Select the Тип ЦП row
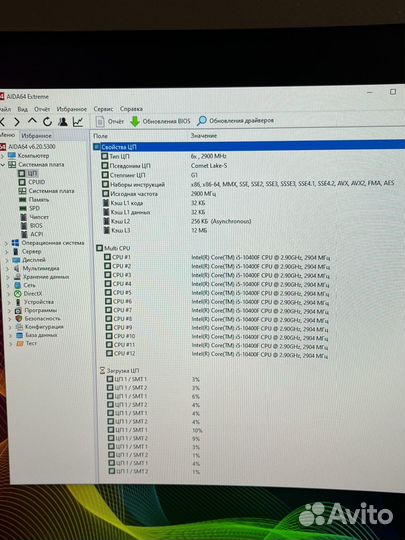Image resolution: width=405 pixels, height=540 pixels. [120, 156]
